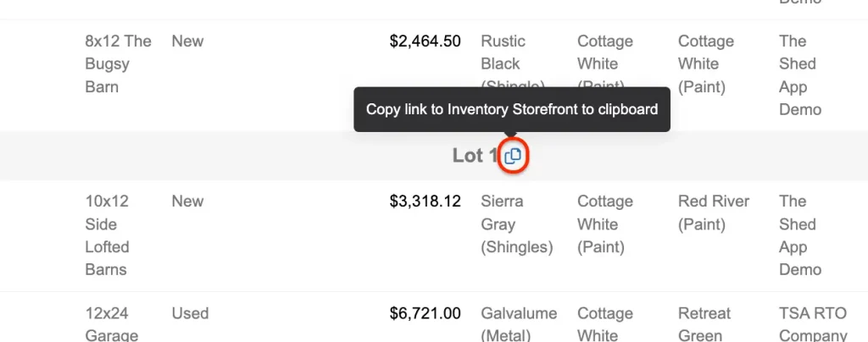868x342 pixels.
Task: Click the Rustic Black (Shingles) roof cell
Action: click(x=504, y=52)
